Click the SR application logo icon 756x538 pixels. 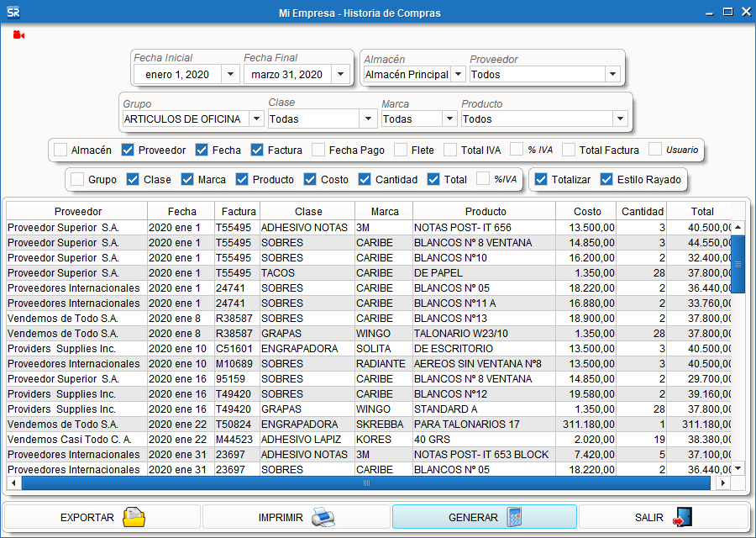[x=13, y=13]
